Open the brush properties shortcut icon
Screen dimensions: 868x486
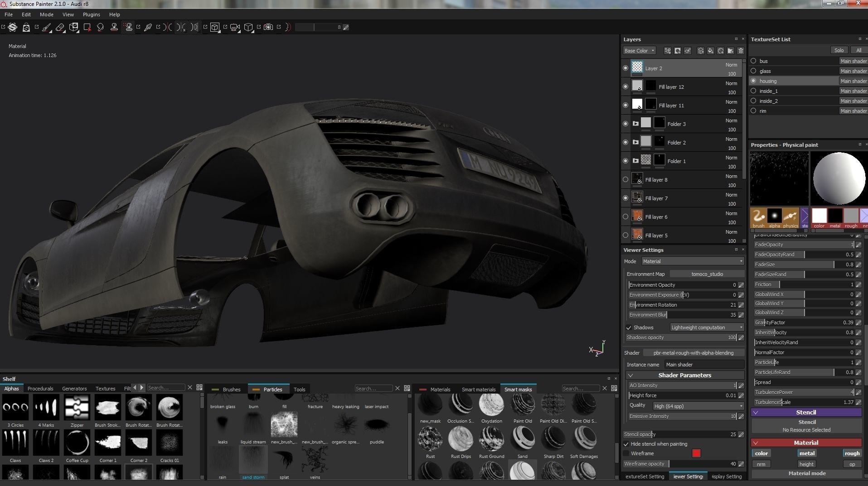click(758, 218)
